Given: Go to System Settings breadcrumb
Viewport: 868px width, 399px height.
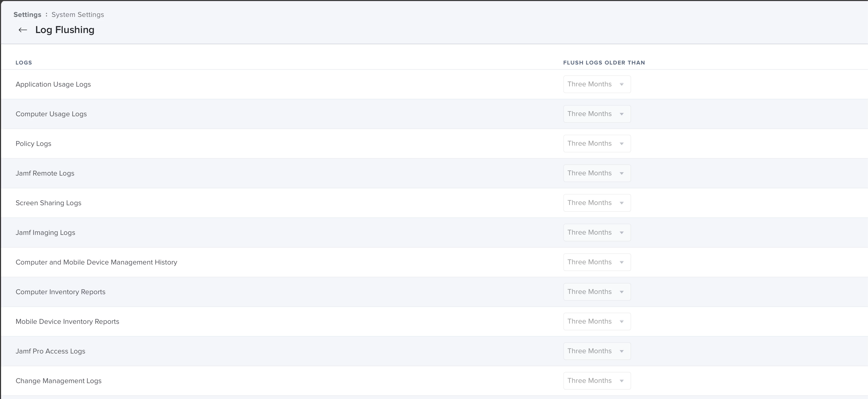Looking at the screenshot, I should 78,15.
